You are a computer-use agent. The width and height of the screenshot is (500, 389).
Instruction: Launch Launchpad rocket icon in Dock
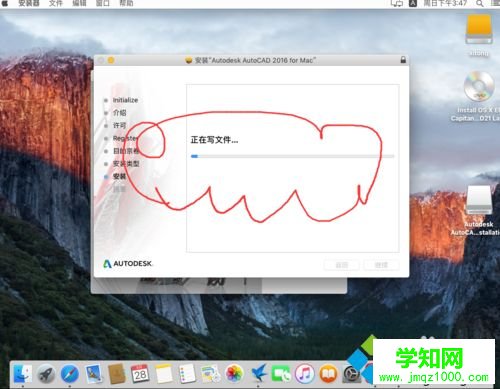tap(46, 374)
